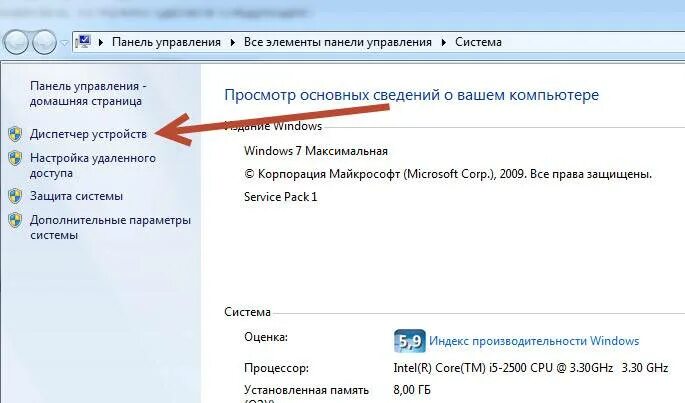
Task: Click the Windows 7 Максимальная text
Action: tap(316, 151)
